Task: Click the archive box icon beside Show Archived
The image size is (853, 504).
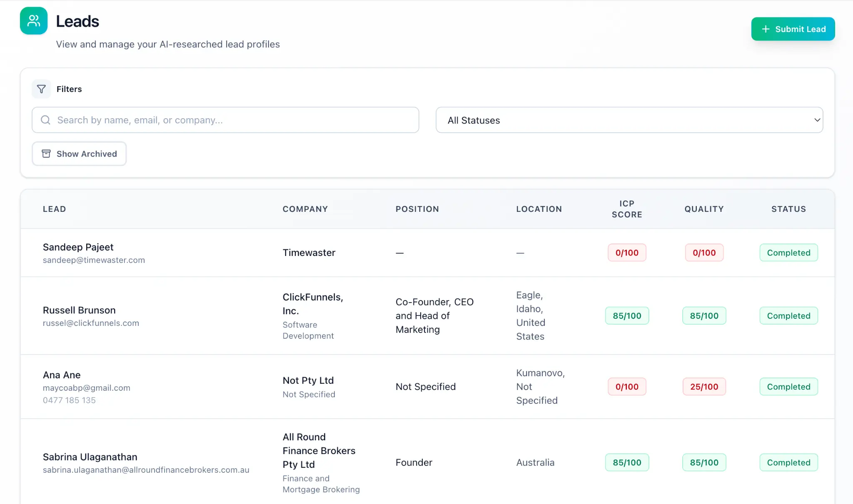Action: coord(47,154)
